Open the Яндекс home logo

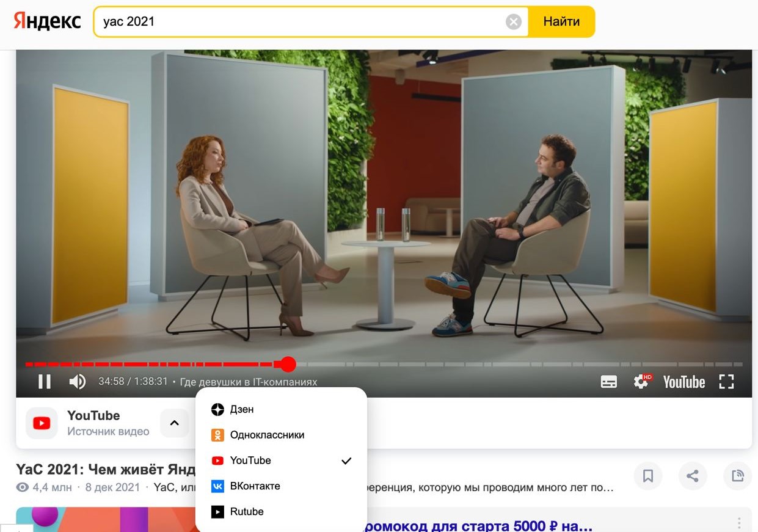click(x=47, y=21)
